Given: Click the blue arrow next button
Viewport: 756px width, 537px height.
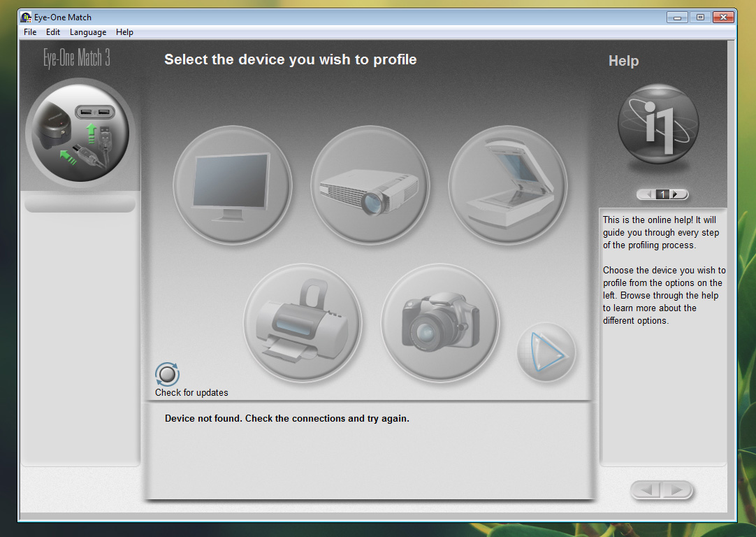Looking at the screenshot, I should [x=546, y=352].
